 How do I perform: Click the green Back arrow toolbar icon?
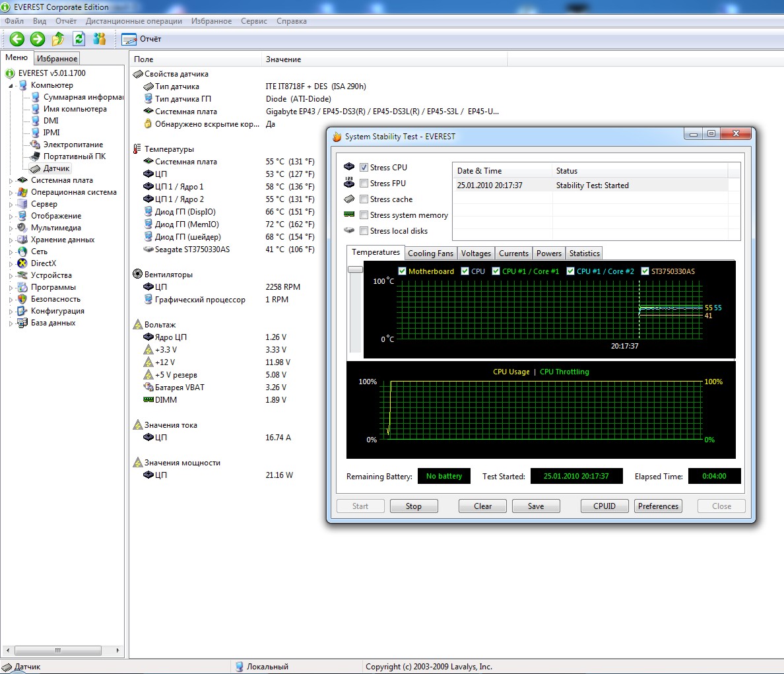[17, 39]
